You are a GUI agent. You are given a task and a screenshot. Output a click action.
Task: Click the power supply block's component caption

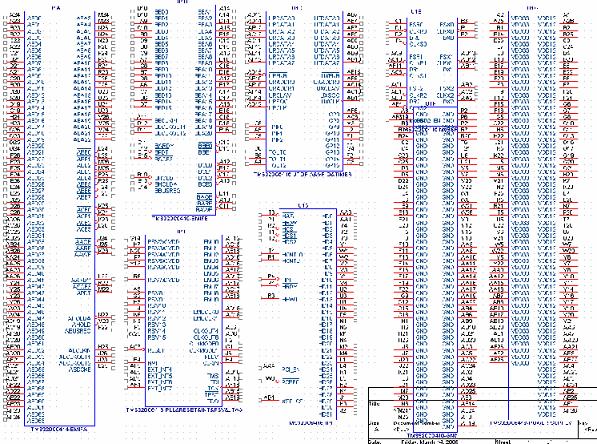(531, 423)
